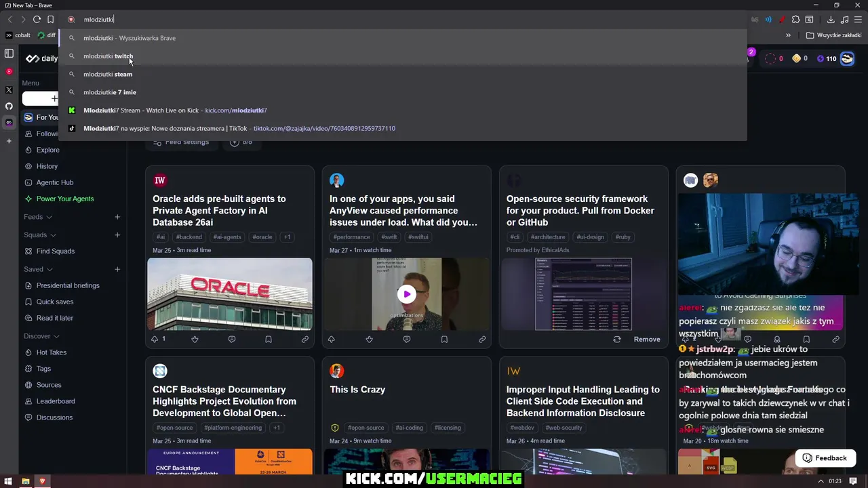The image size is (868, 488).
Task: Play the AnyView performance video thumbnail
Action: click(407, 294)
